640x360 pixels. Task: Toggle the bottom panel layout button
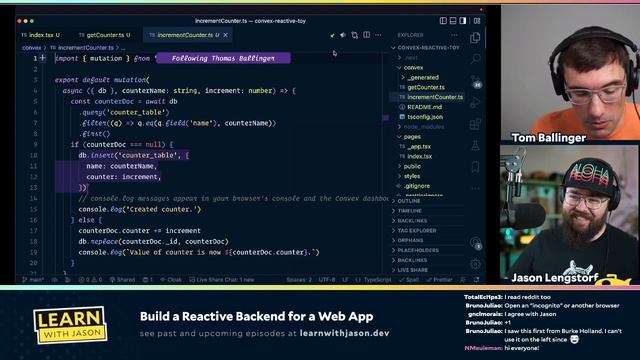coord(453,20)
